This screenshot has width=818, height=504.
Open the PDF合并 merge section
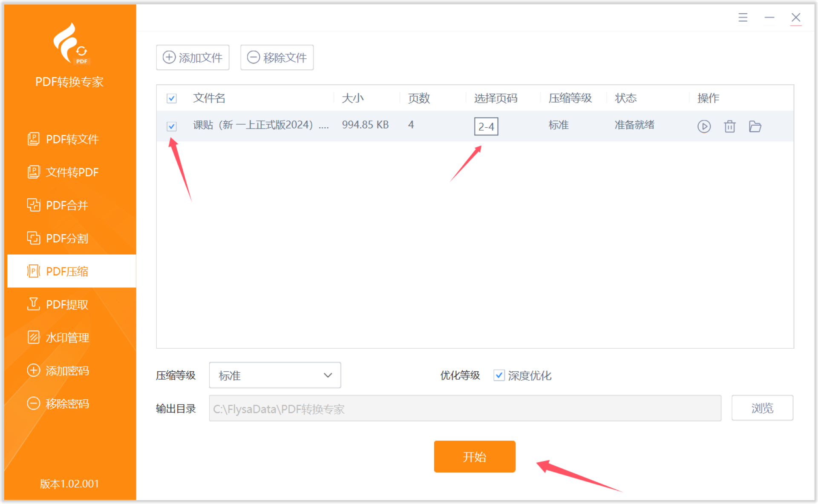72,205
